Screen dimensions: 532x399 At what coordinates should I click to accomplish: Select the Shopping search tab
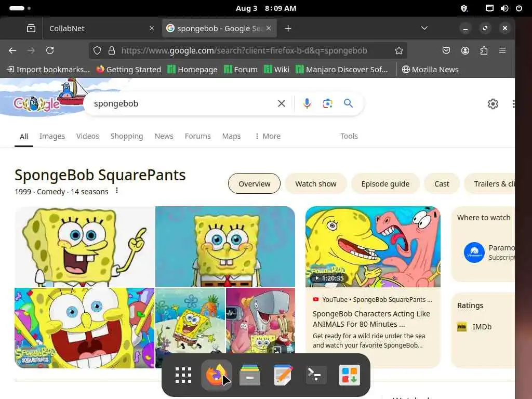point(127,136)
